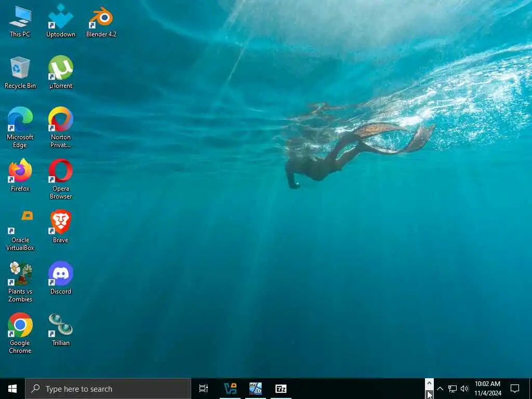Click the taskbar toolbar scroll-up arrow
Image resolution: width=532 pixels, height=399 pixels.
click(429, 383)
